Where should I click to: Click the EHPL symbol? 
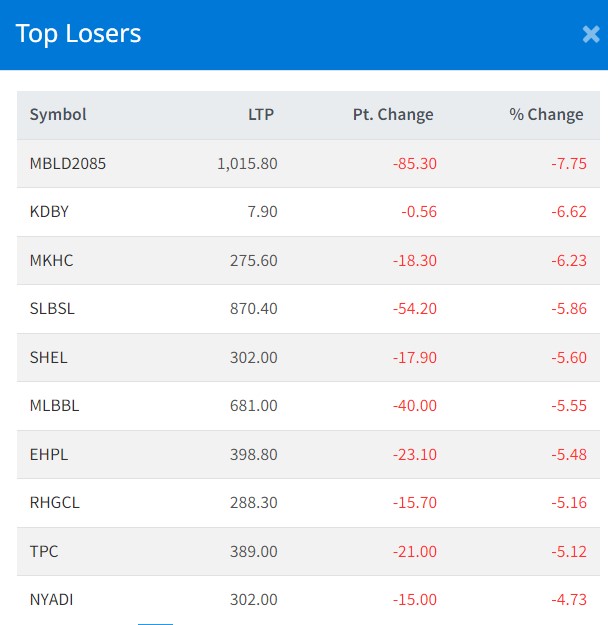pos(49,454)
